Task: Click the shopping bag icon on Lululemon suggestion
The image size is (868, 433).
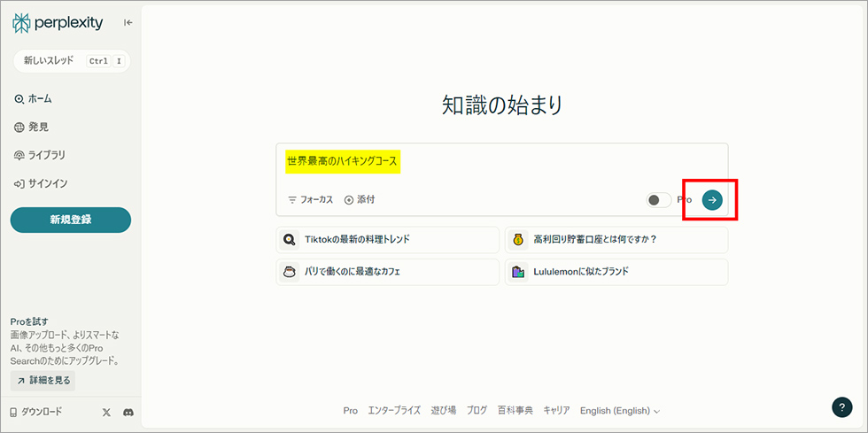Action: (x=517, y=273)
